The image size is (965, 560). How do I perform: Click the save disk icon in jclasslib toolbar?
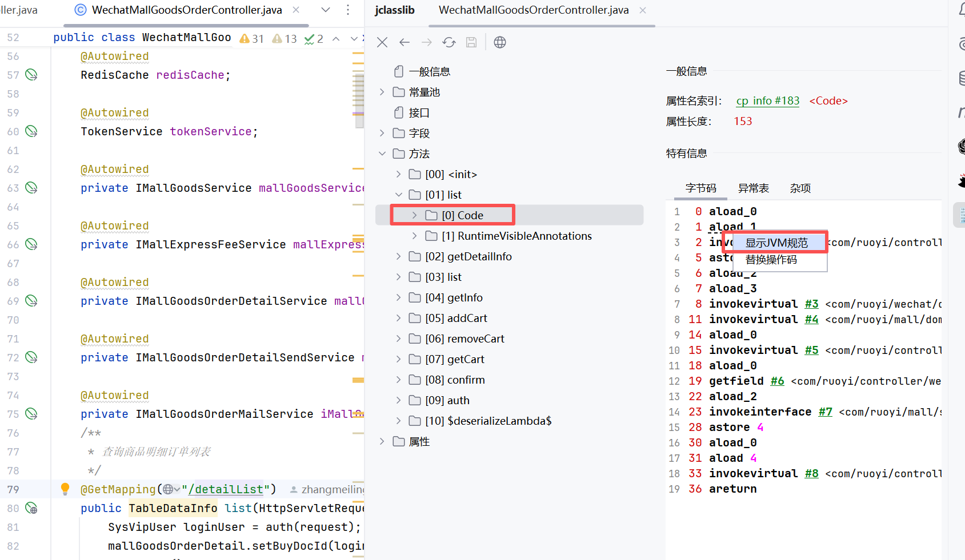[471, 42]
